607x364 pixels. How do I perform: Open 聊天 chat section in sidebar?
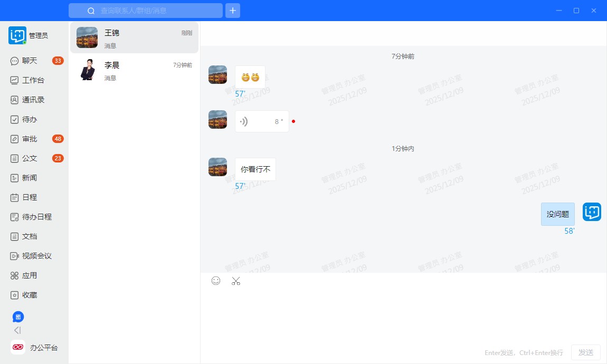coord(30,61)
